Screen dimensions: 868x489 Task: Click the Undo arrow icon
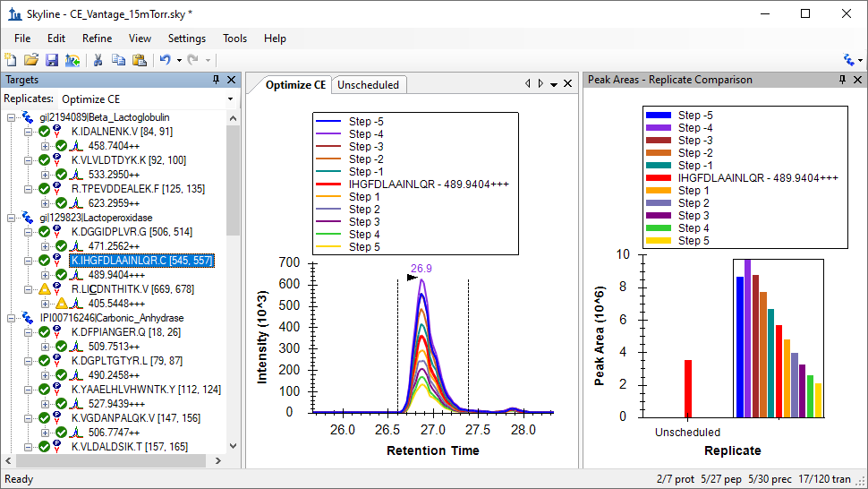pyautogui.click(x=166, y=60)
